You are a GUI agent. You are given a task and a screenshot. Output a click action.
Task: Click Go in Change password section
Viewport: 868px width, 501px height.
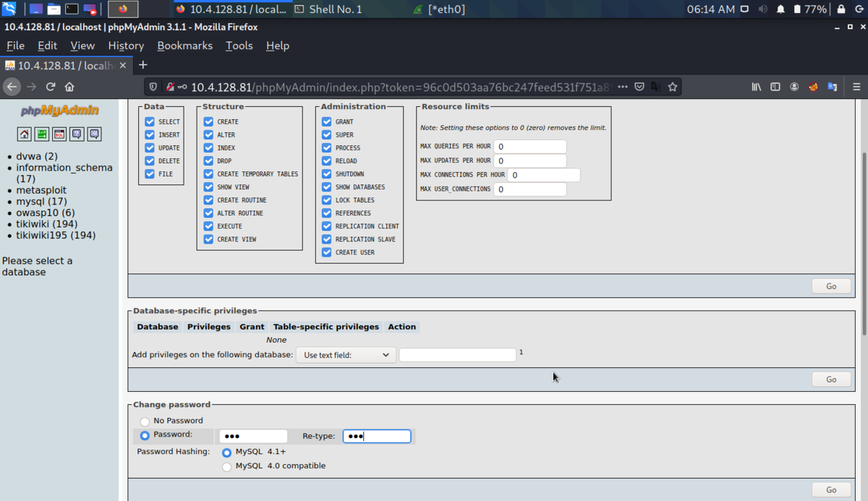click(831, 489)
